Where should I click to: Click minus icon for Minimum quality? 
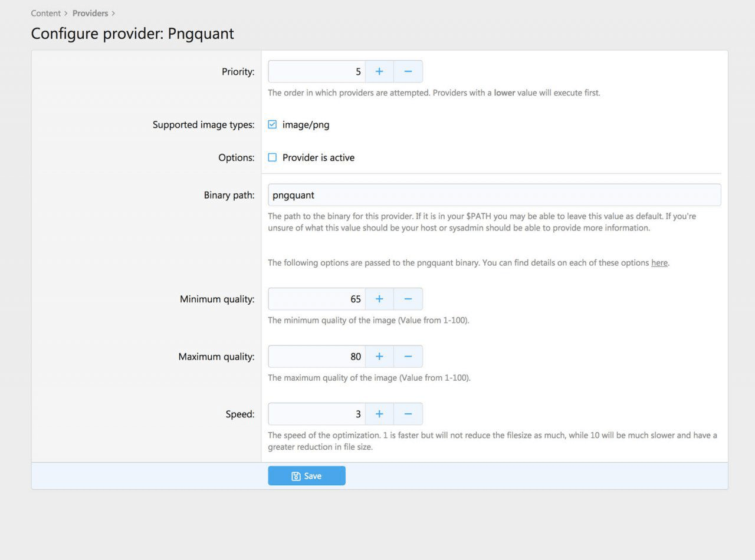(408, 299)
